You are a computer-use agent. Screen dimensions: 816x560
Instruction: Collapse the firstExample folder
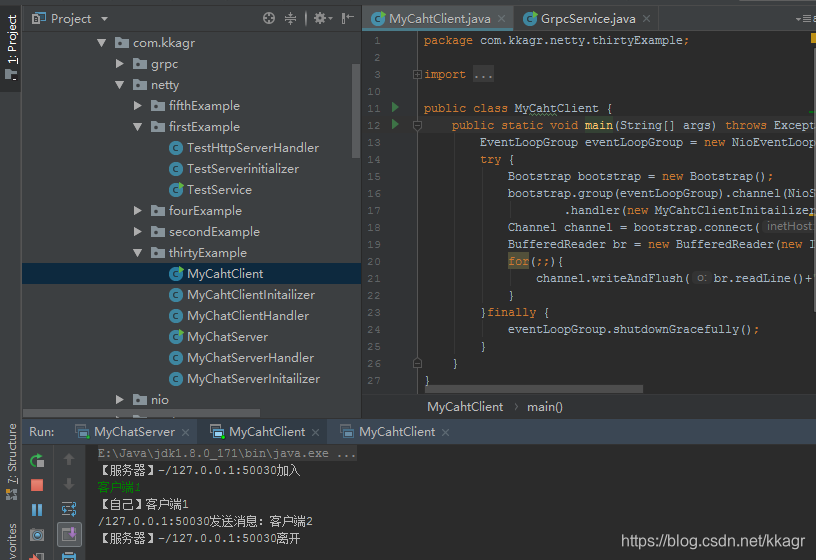(x=137, y=126)
